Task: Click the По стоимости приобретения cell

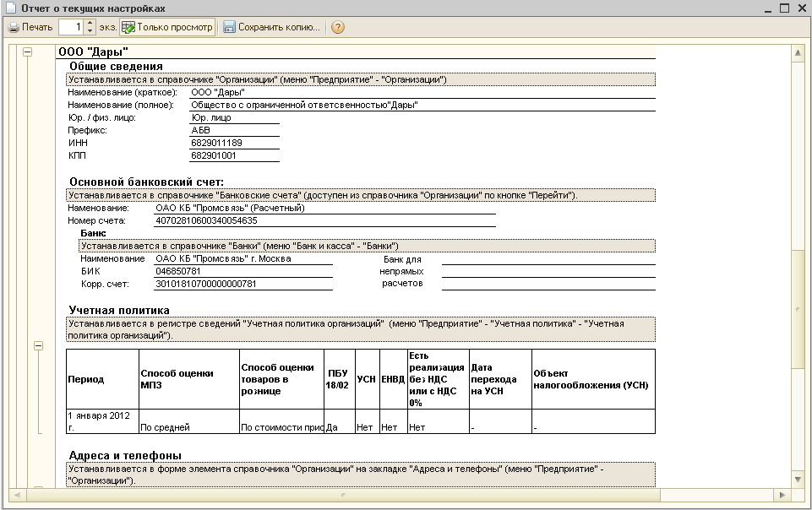Action: click(281, 421)
